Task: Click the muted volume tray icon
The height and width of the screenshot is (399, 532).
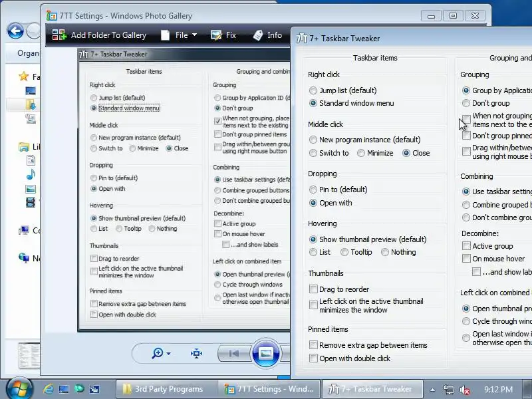Action: click(x=464, y=390)
